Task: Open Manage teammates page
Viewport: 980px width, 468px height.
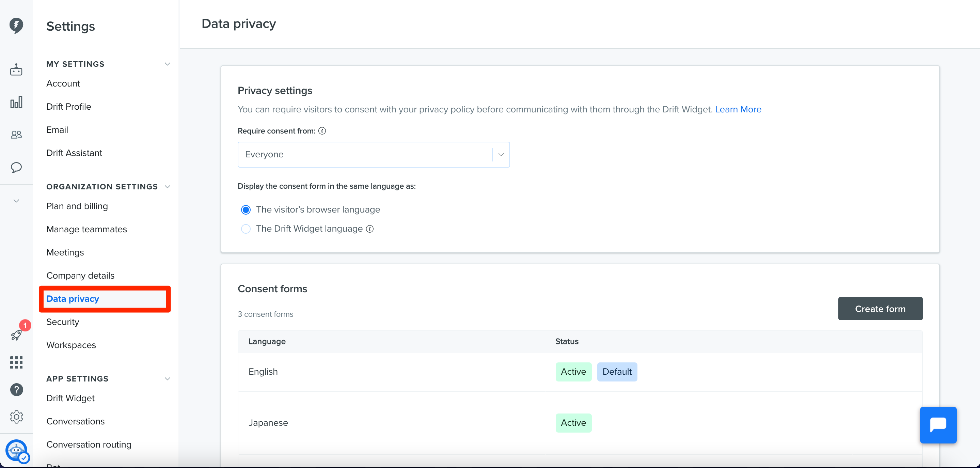Action: coord(87,230)
